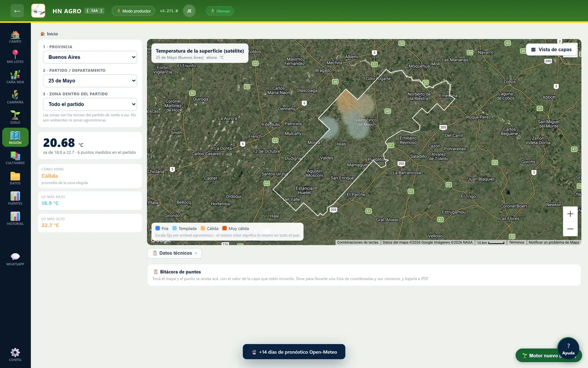This screenshot has width=588, height=368.
Task: Click the Hernan user chip
Action: coord(220,11)
